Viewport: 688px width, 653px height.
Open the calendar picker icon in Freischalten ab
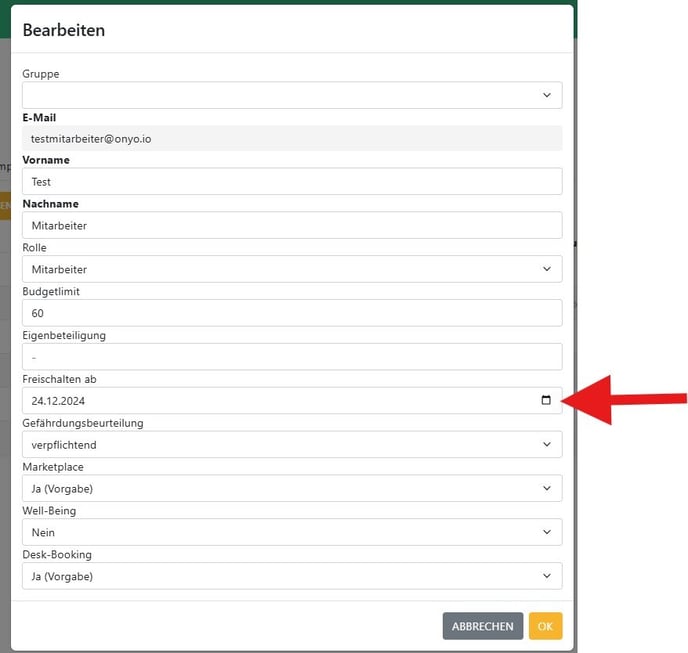pos(546,400)
